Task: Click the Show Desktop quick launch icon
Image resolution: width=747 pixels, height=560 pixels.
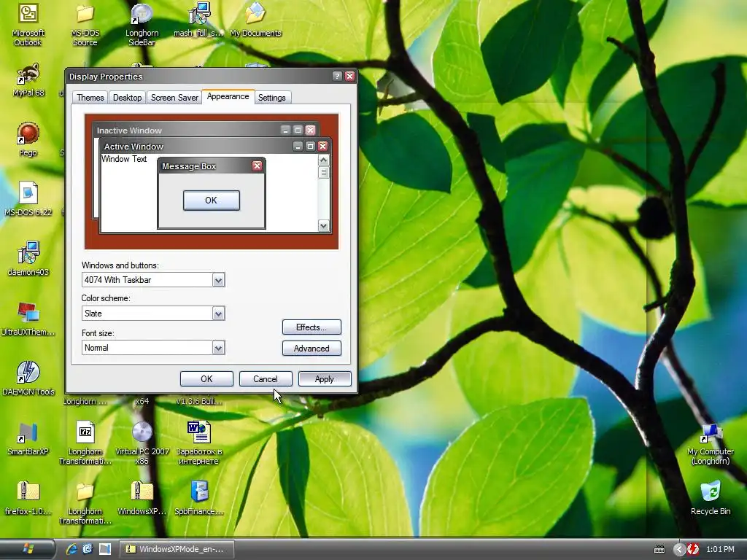Action: [x=105, y=549]
